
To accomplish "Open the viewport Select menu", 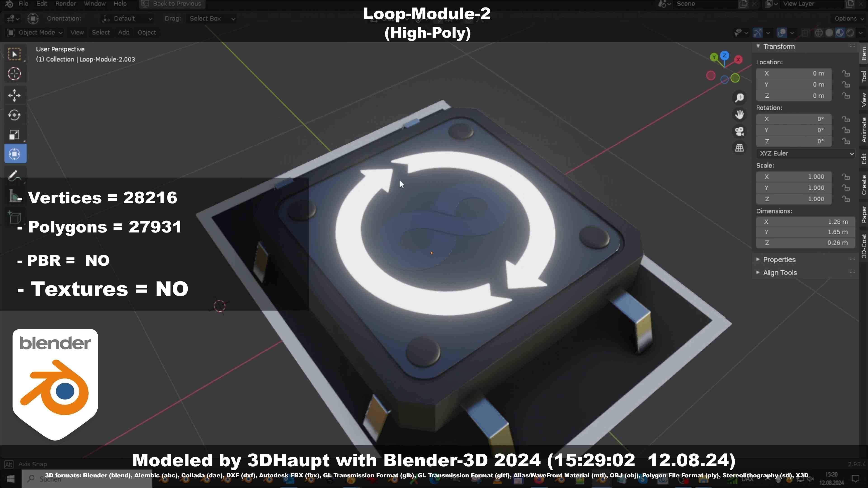I will coord(101,33).
